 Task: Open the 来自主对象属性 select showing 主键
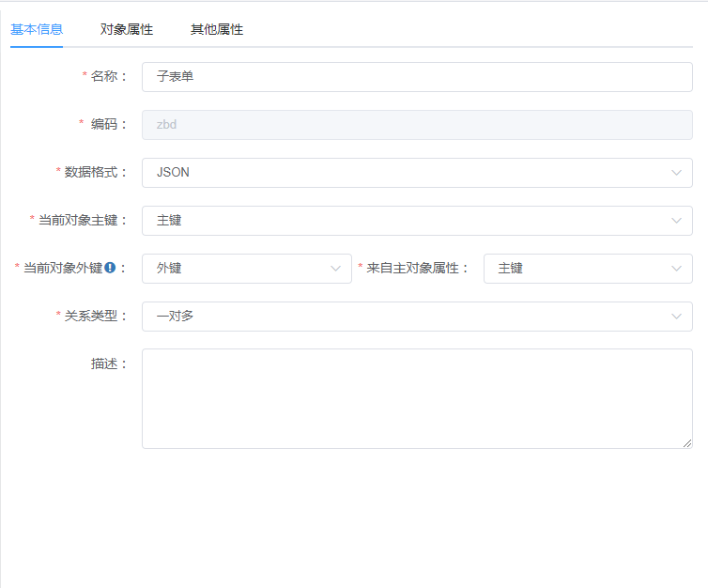tap(573, 269)
